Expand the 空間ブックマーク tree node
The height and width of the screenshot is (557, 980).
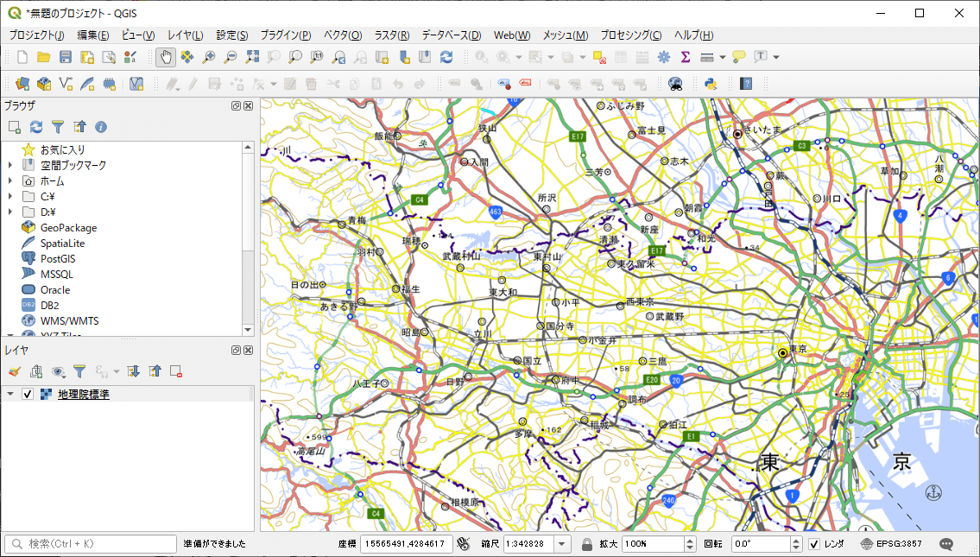[10, 165]
